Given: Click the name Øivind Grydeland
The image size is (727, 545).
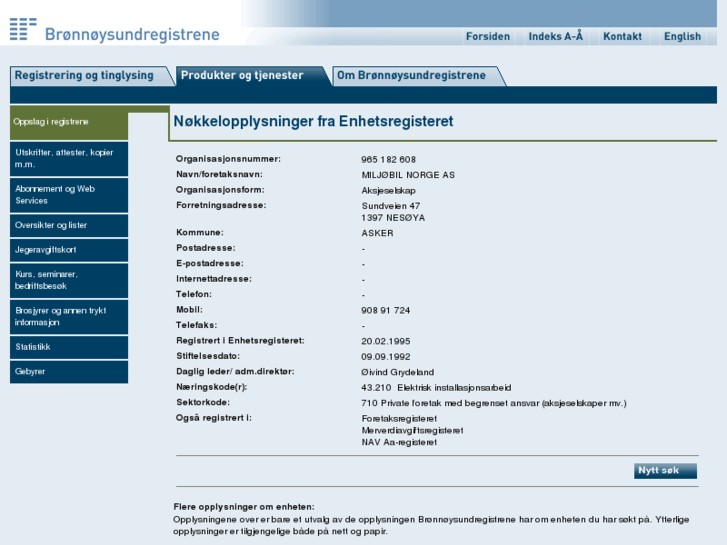Looking at the screenshot, I should coord(398,372).
